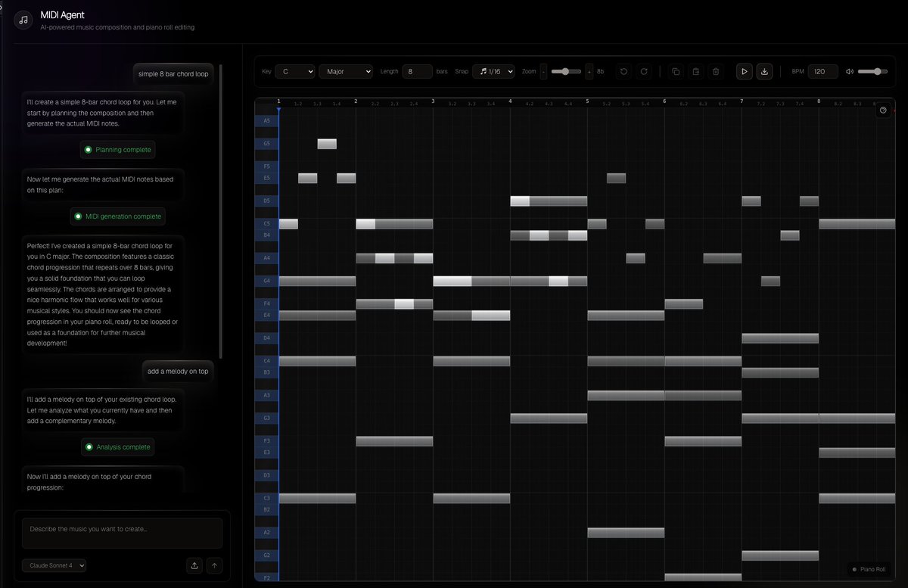Adjust the volume slider
Image resolution: width=908 pixels, height=588 pixels.
(873, 71)
